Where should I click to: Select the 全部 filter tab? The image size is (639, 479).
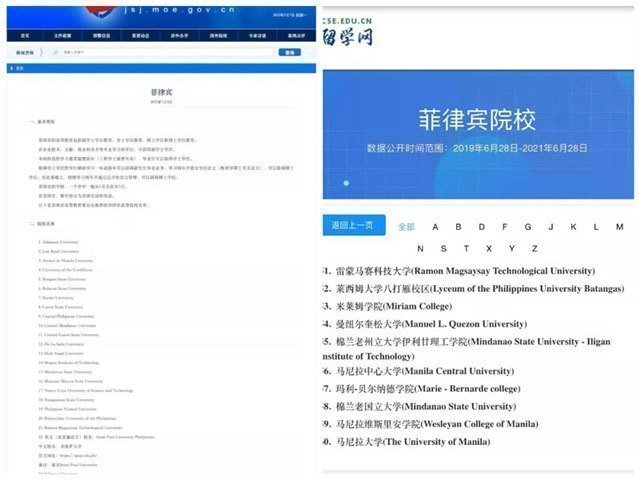point(406,227)
